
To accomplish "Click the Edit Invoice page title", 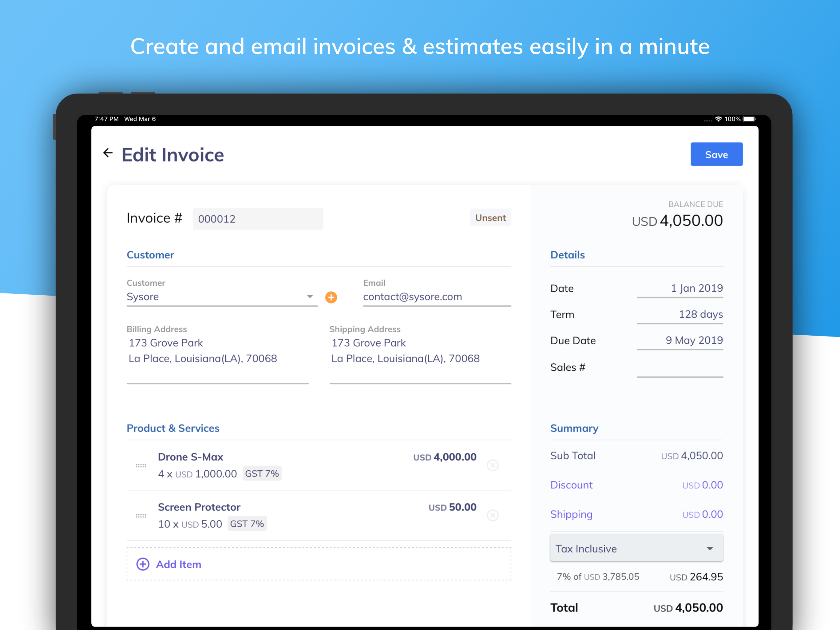I will click(x=173, y=155).
